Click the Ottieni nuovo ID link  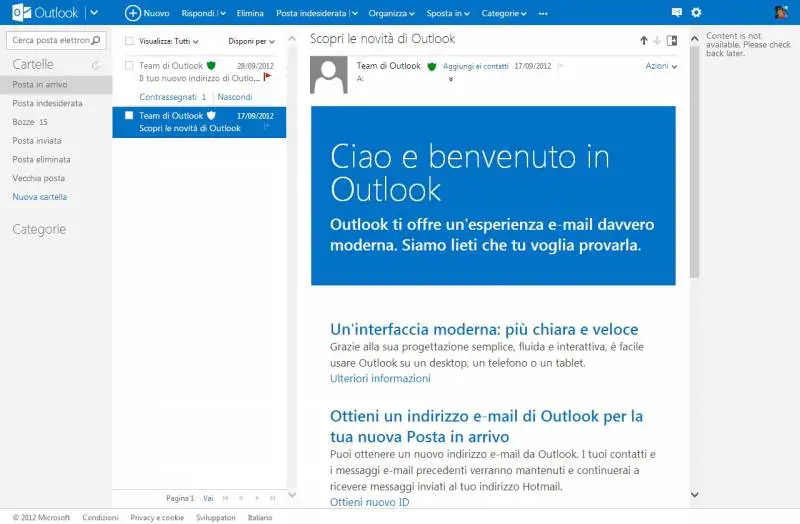pyautogui.click(x=369, y=502)
